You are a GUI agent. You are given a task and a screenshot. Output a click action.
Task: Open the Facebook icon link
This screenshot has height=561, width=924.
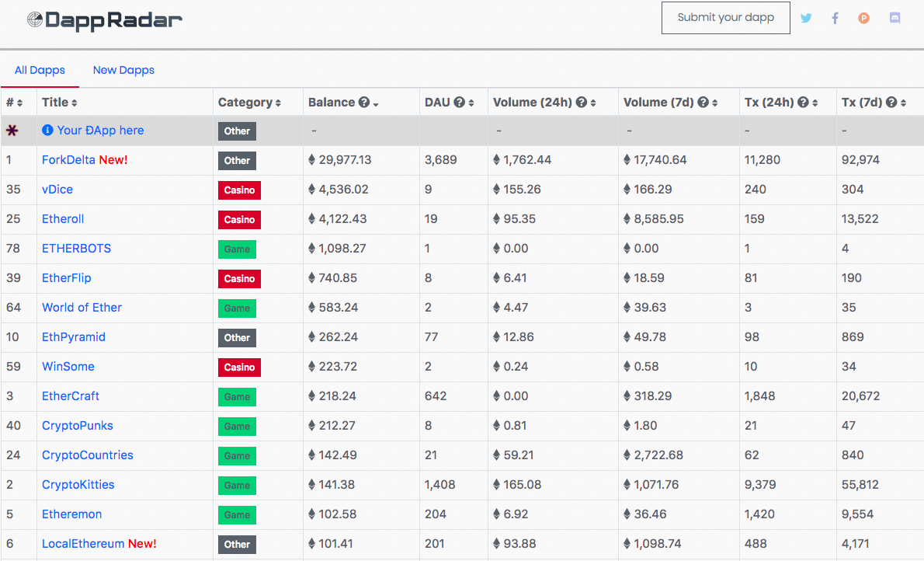coord(835,18)
